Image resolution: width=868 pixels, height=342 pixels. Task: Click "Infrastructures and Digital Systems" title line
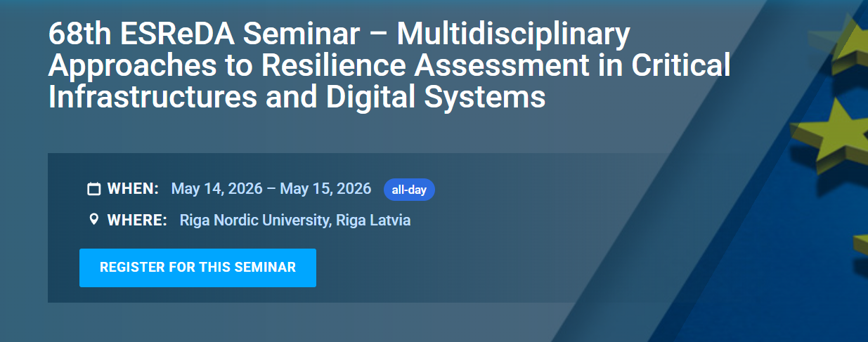(x=297, y=97)
